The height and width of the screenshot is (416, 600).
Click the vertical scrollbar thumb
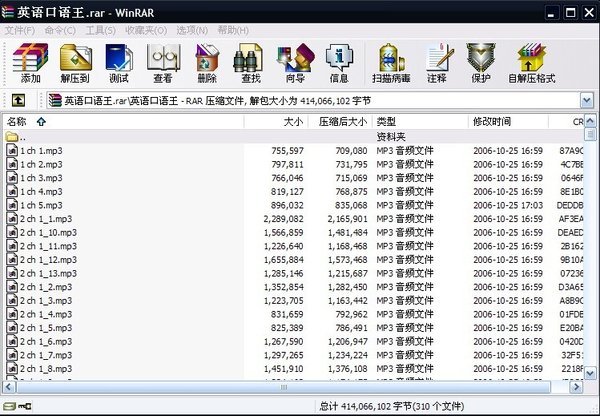pyautogui.click(x=590, y=134)
